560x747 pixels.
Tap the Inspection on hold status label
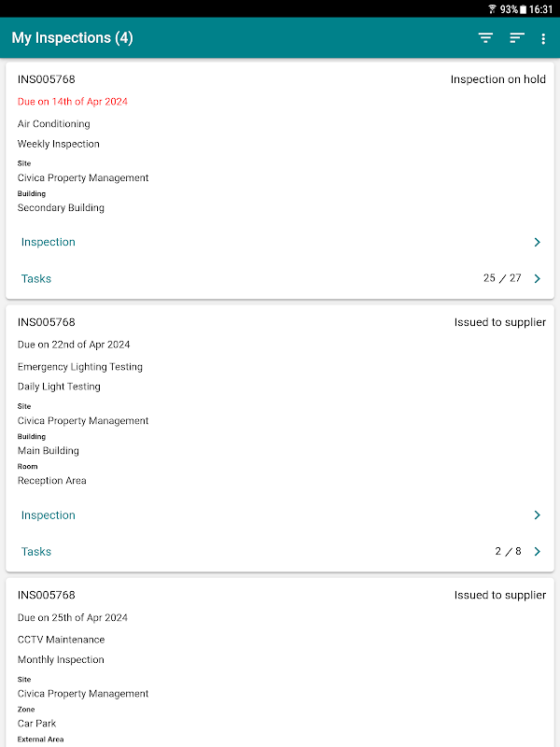pyautogui.click(x=498, y=79)
